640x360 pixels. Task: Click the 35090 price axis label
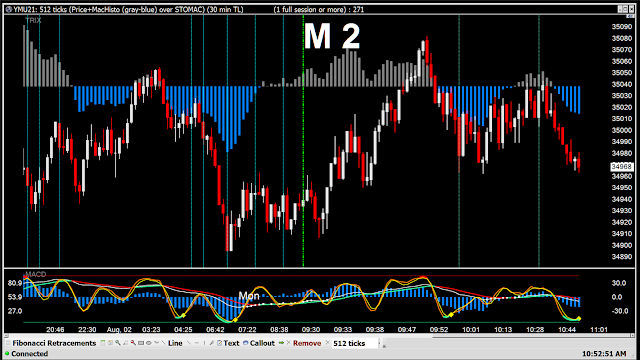coord(622,27)
